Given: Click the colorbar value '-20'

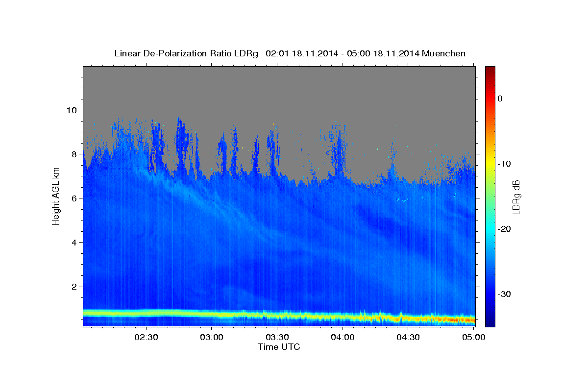Looking at the screenshot, I should 504,229.
